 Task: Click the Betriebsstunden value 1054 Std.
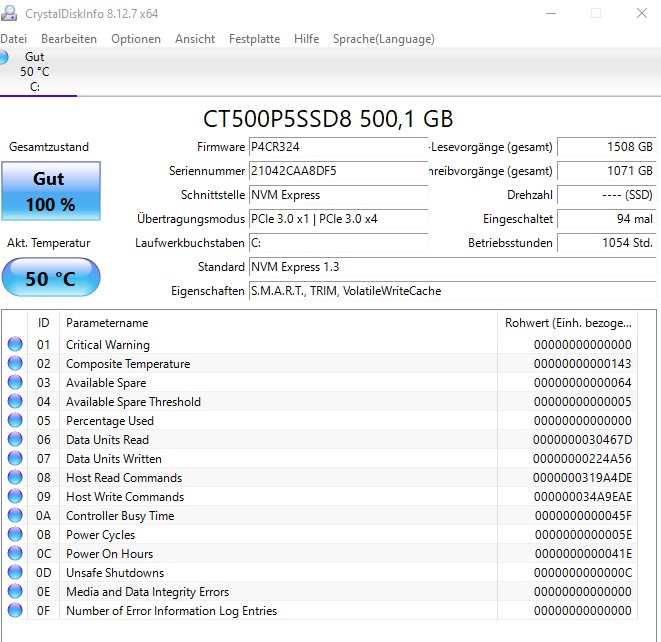(606, 243)
